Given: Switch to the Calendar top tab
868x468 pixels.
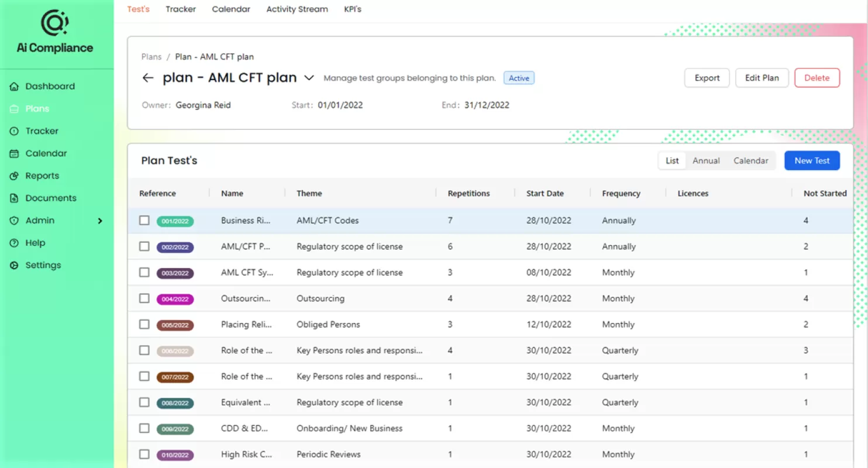Looking at the screenshot, I should (231, 9).
